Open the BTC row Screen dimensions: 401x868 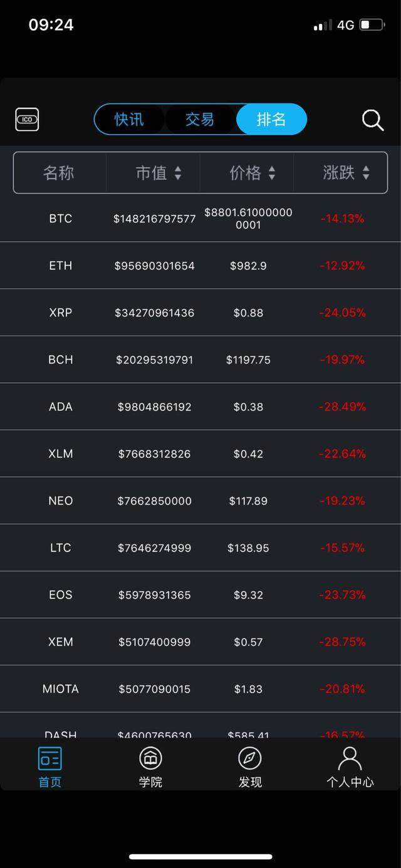pyautogui.click(x=200, y=218)
